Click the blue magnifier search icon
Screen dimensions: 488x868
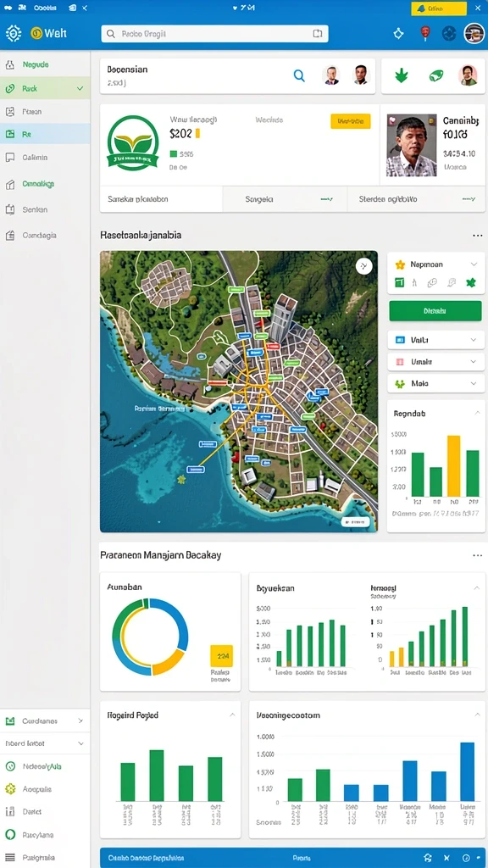tap(299, 75)
